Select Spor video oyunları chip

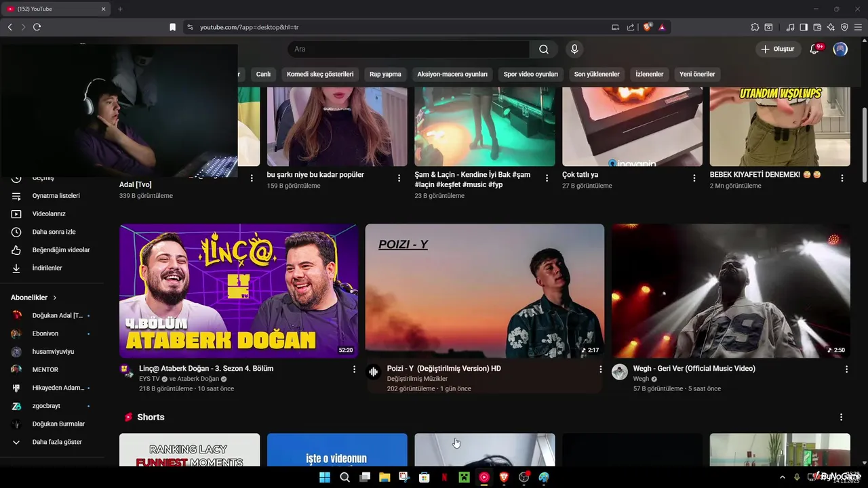pyautogui.click(x=531, y=75)
